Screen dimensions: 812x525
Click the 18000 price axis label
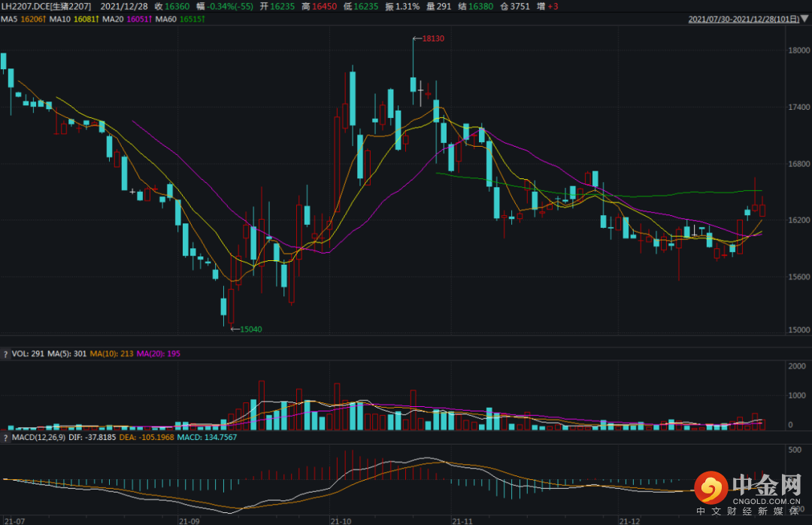tap(798, 50)
